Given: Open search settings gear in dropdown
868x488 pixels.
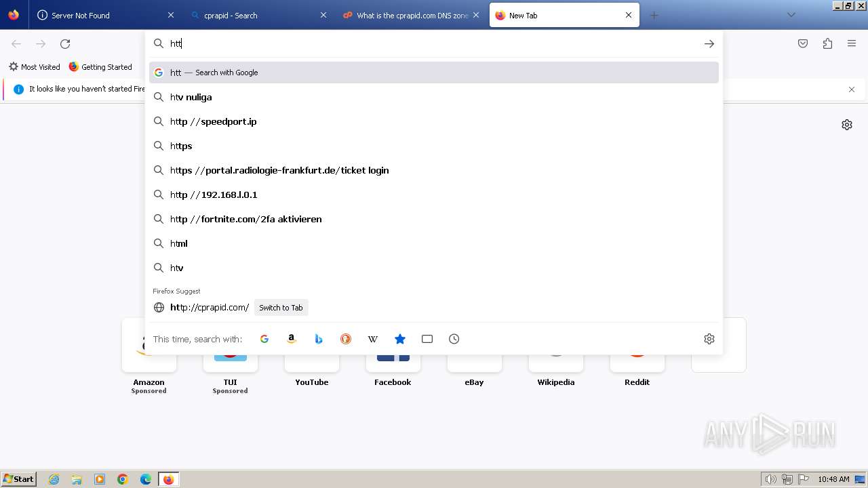Looking at the screenshot, I should click(x=709, y=339).
